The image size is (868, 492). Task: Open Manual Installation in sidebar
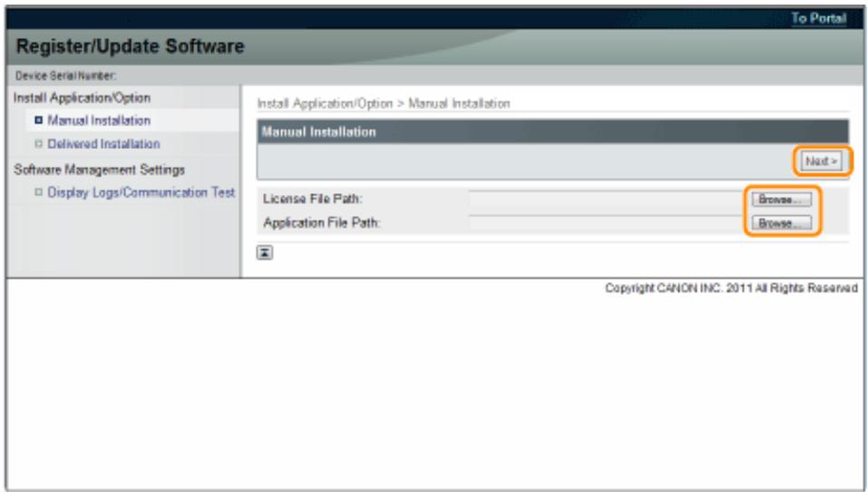pos(99,120)
